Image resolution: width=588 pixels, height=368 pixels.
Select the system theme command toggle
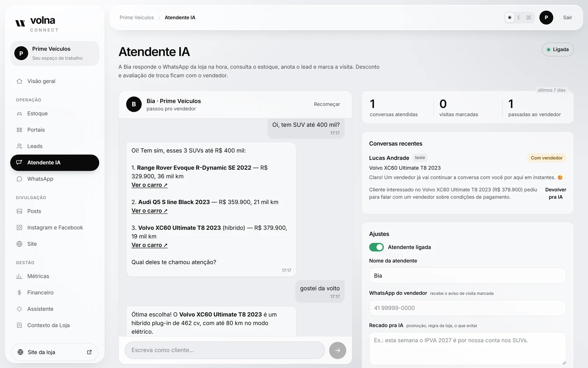click(528, 18)
